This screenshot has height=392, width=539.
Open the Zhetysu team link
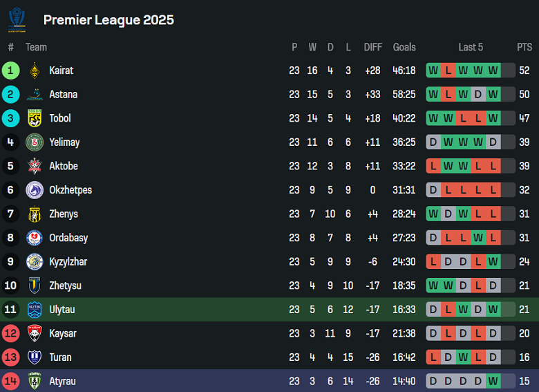click(x=65, y=286)
